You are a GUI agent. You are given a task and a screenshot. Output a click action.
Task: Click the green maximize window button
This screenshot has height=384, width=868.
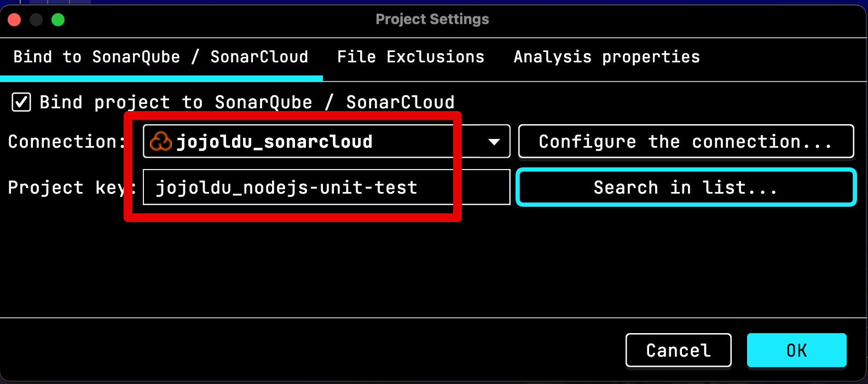[x=58, y=20]
